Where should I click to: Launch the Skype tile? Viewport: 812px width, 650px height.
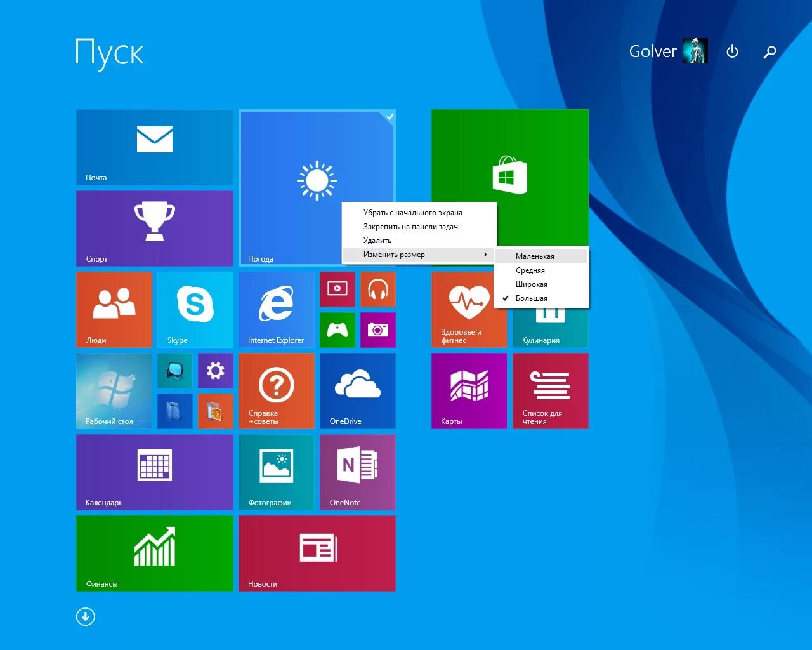click(195, 310)
